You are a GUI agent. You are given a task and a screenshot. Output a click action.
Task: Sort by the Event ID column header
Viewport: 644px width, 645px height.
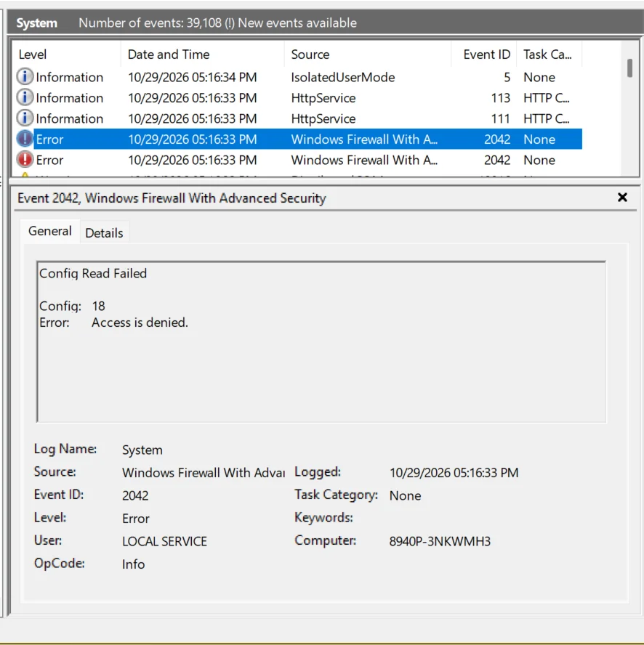pyautogui.click(x=484, y=54)
